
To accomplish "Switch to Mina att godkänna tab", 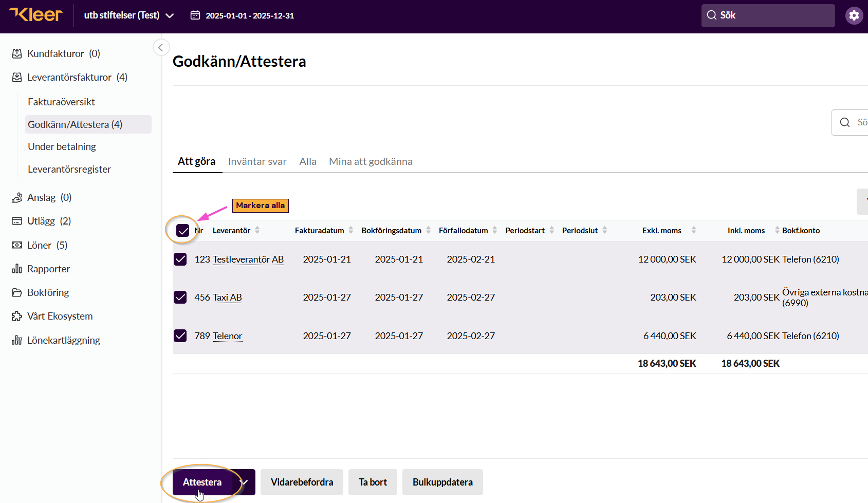I will point(371,161).
